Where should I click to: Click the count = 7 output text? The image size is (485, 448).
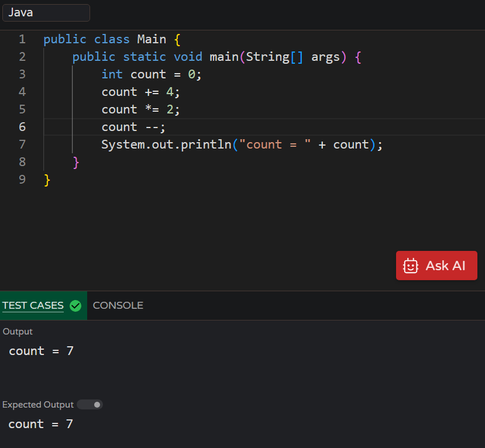tap(40, 350)
